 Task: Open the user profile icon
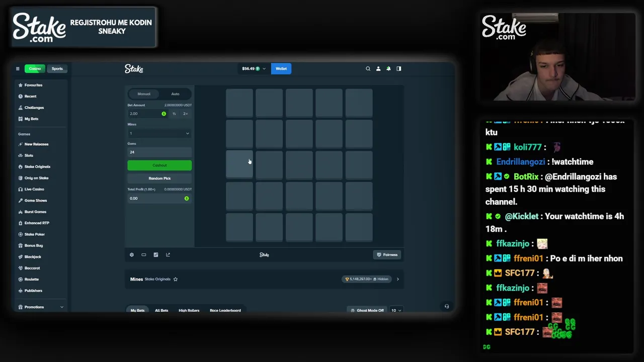[x=378, y=69]
